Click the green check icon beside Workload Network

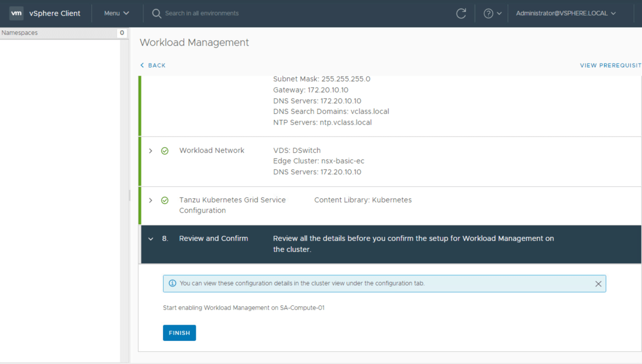[x=165, y=151]
